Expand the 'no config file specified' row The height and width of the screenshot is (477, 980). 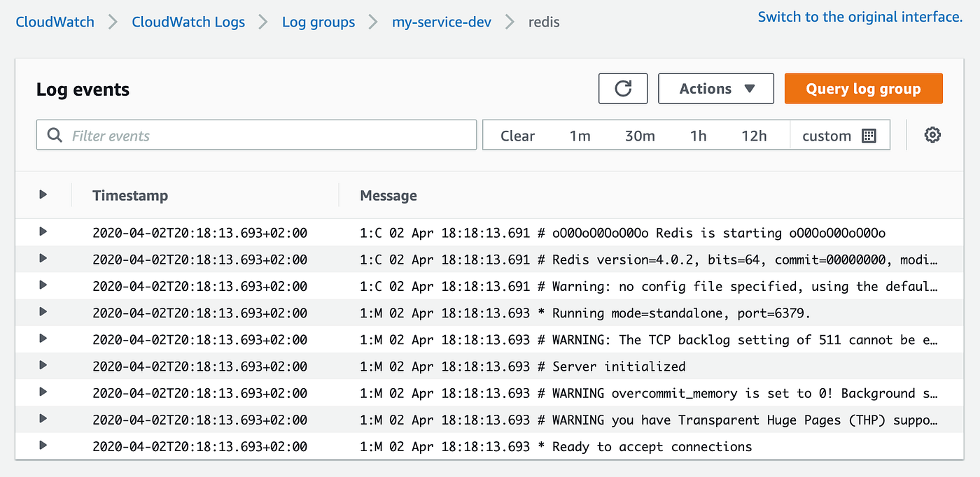coord(43,285)
